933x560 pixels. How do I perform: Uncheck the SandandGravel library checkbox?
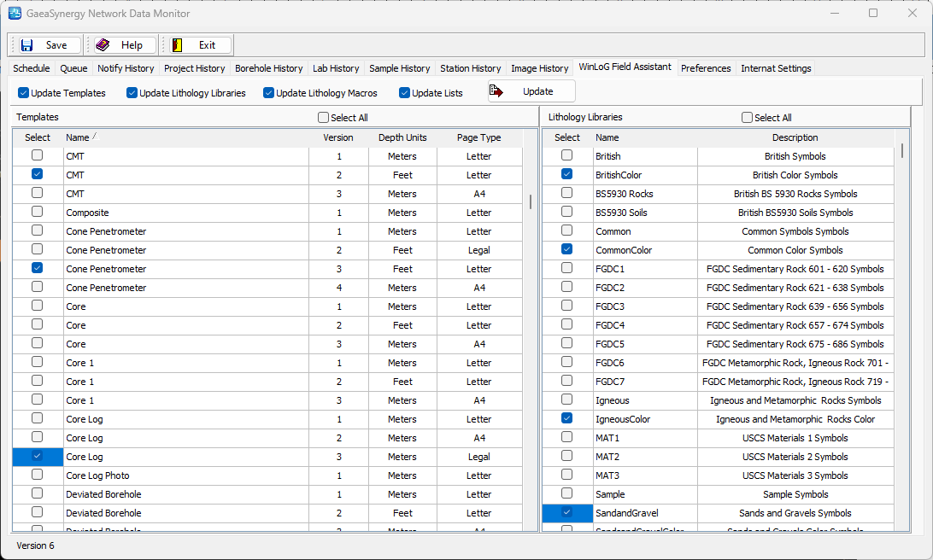566,512
